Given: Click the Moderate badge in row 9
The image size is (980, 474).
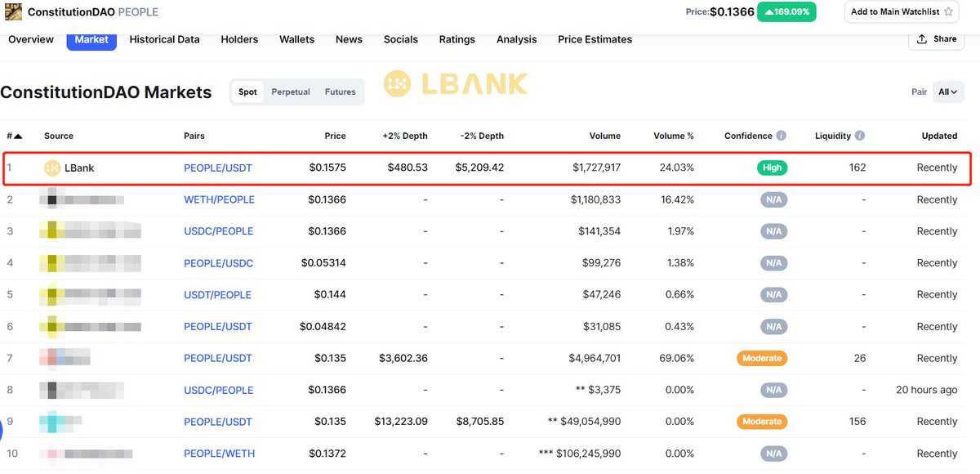Looking at the screenshot, I should pyautogui.click(x=763, y=422).
